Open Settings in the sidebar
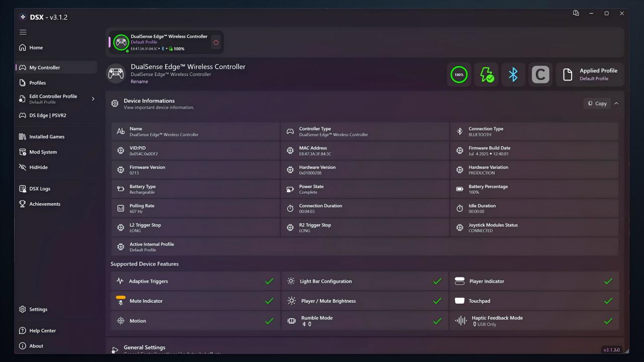The image size is (644, 362). (56, 309)
